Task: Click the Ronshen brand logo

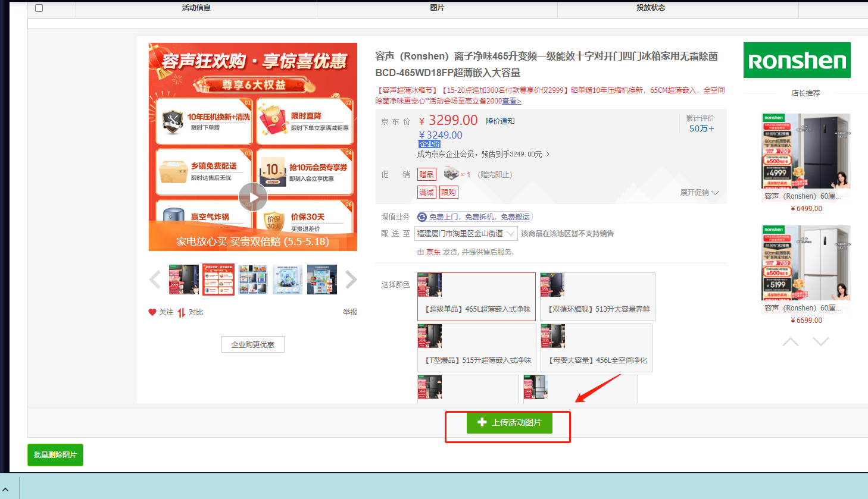Action: point(797,60)
